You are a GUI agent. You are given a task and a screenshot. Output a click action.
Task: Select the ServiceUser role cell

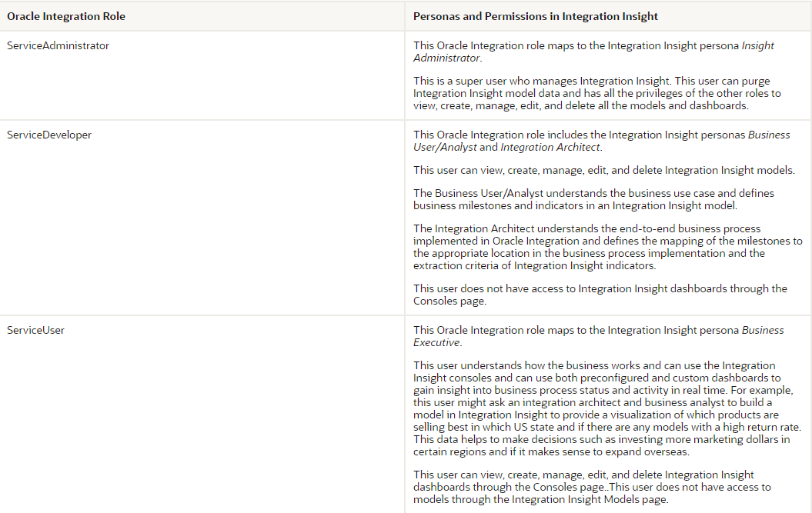coord(36,331)
